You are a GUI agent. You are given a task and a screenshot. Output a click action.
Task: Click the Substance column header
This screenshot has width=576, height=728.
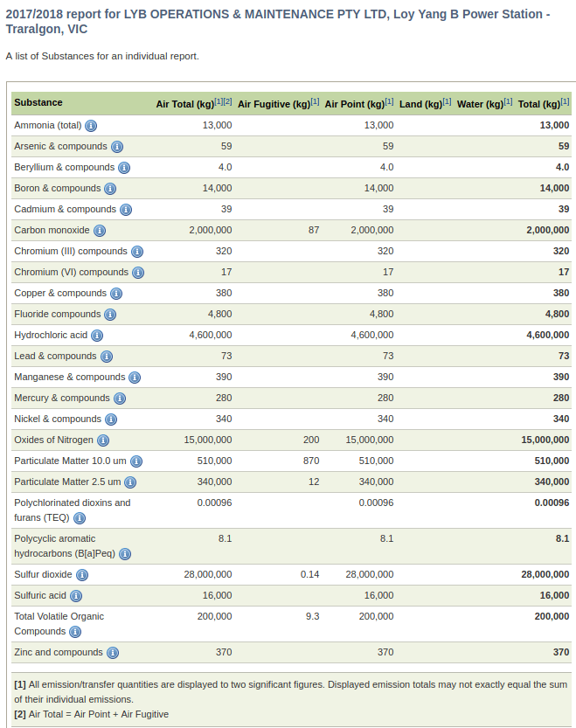click(x=38, y=103)
